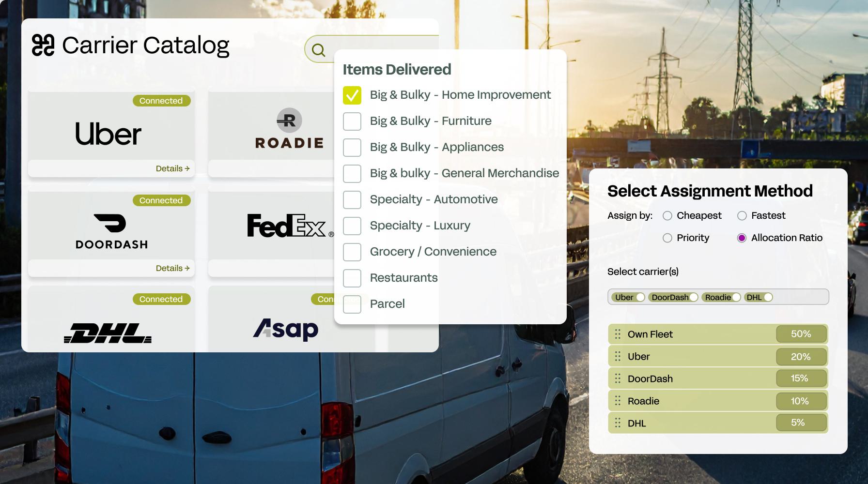
Task: Click the search magnifier icon
Action: (318, 50)
